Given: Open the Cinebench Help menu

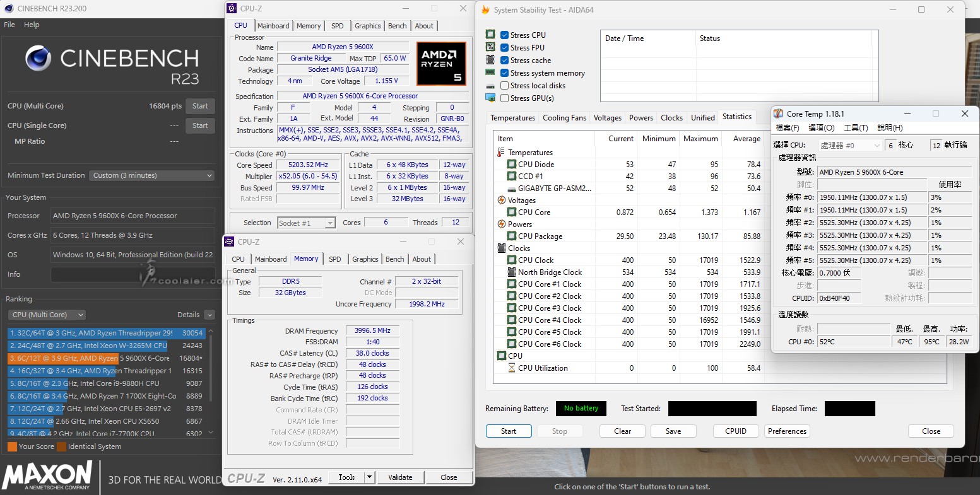Looking at the screenshot, I should [32, 25].
